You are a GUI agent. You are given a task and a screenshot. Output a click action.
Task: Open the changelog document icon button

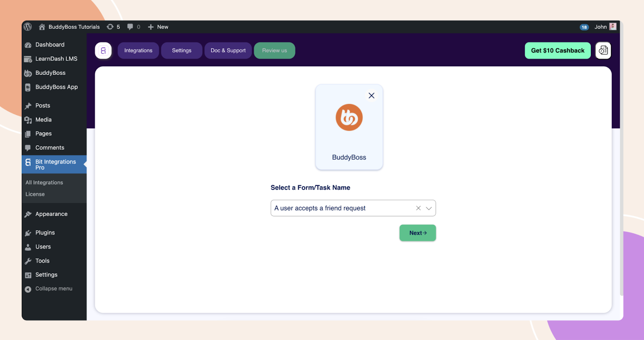(x=603, y=50)
